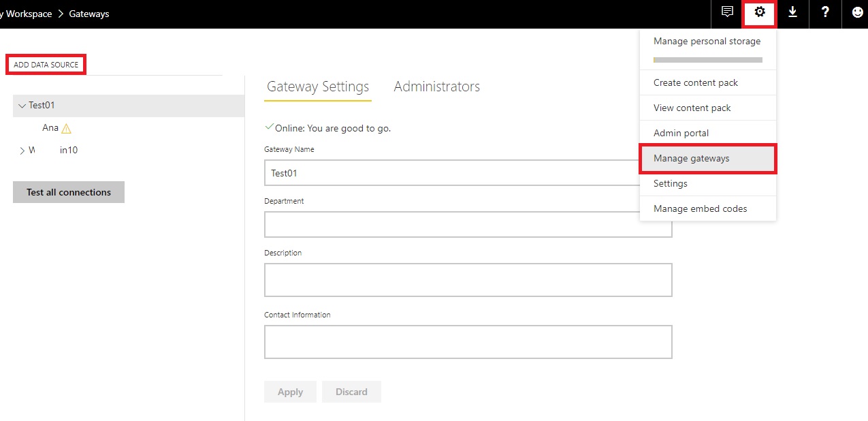Viewport: 868px width, 421px height.
Task: Open help via the question mark icon
Action: tap(824, 13)
